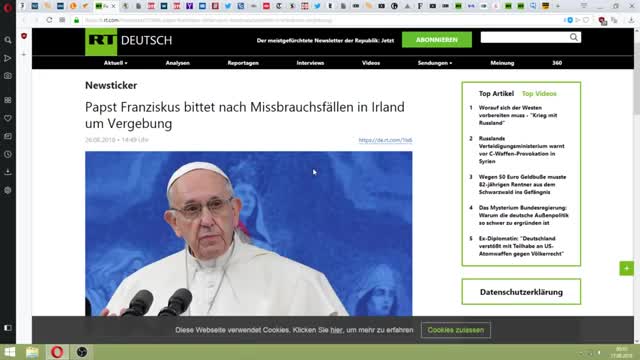640x360 pixels.
Task: Open the Meinung section
Action: [x=502, y=63]
